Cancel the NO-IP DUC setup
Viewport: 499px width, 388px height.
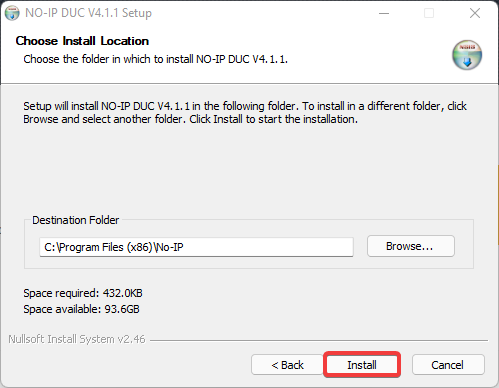(x=448, y=365)
